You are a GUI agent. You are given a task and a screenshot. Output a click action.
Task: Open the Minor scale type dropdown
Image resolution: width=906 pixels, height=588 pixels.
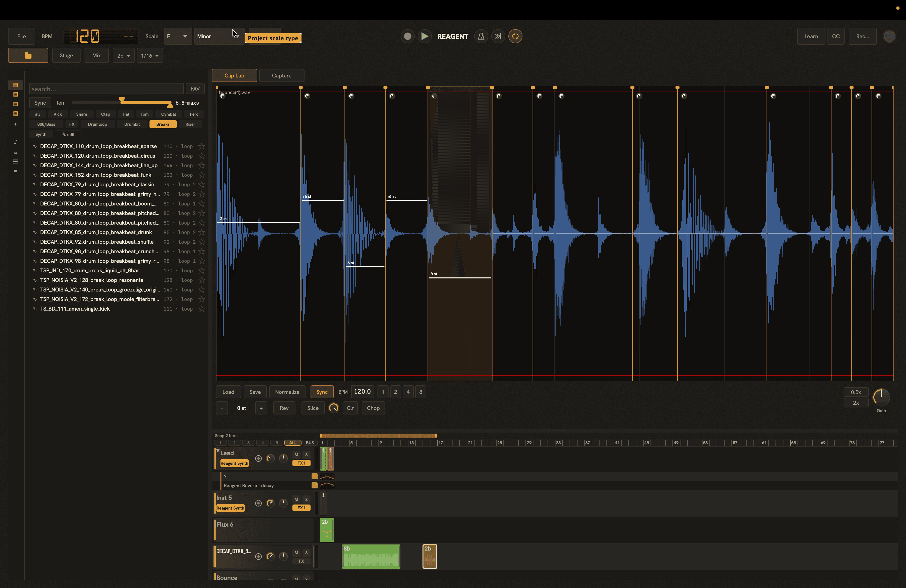219,36
